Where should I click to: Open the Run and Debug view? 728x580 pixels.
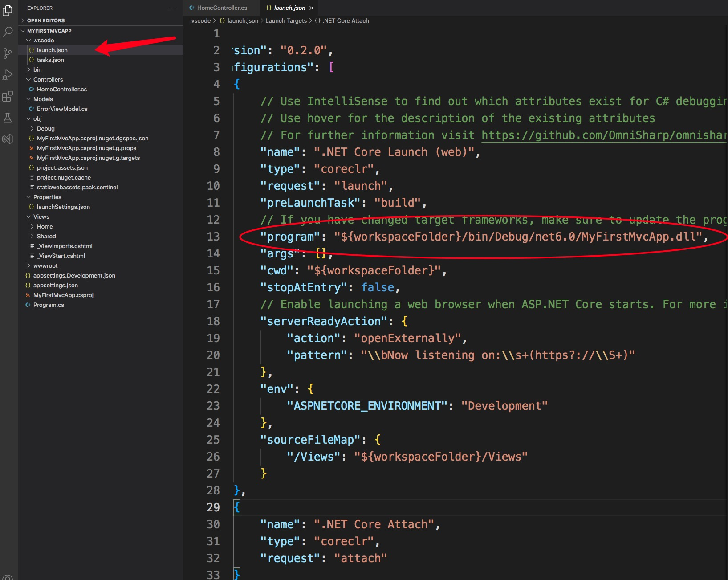(x=8, y=75)
